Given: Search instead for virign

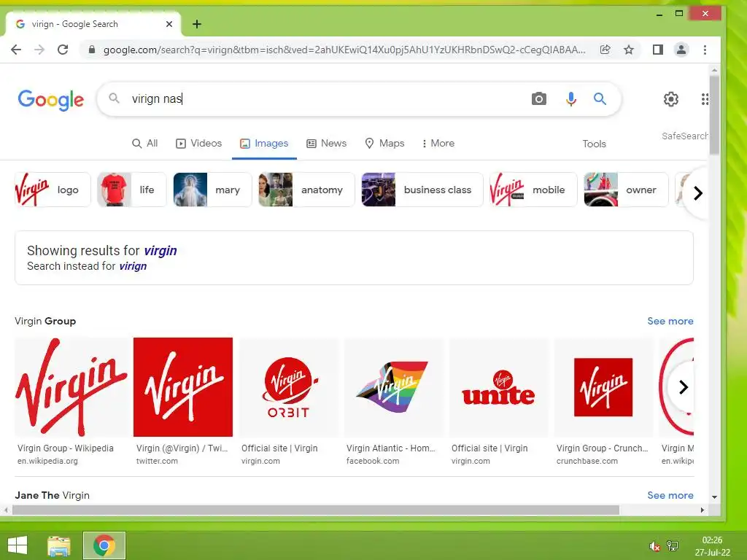Looking at the screenshot, I should point(133,266).
